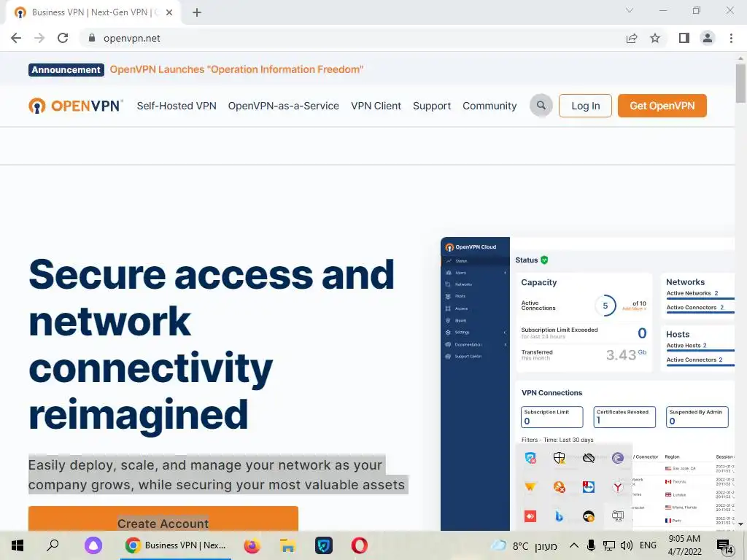This screenshot has height=560, width=747.
Task: Click the OpenVPN logo in the header
Action: (x=75, y=106)
